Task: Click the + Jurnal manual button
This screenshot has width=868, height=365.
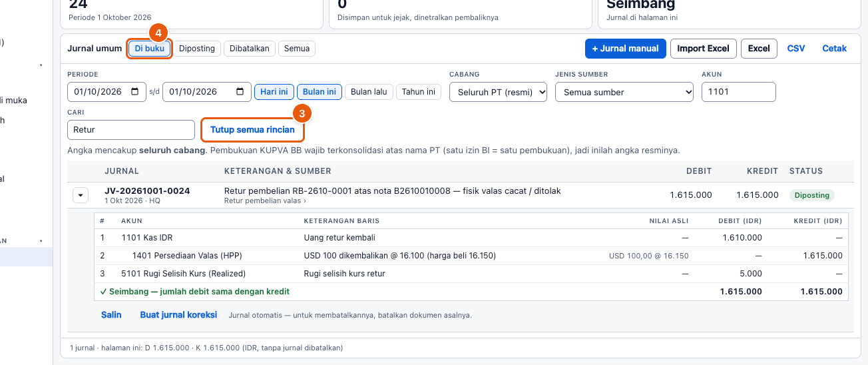Action: click(x=626, y=49)
